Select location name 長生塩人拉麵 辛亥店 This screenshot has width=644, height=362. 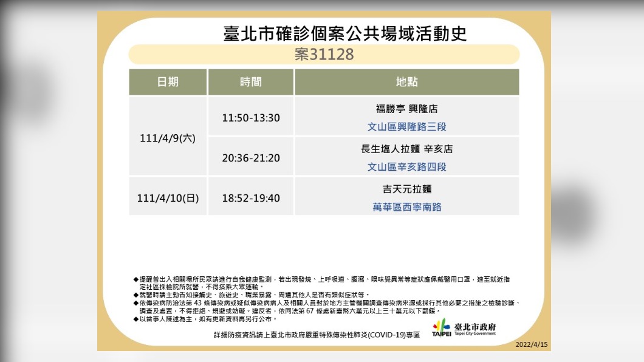coord(406,149)
